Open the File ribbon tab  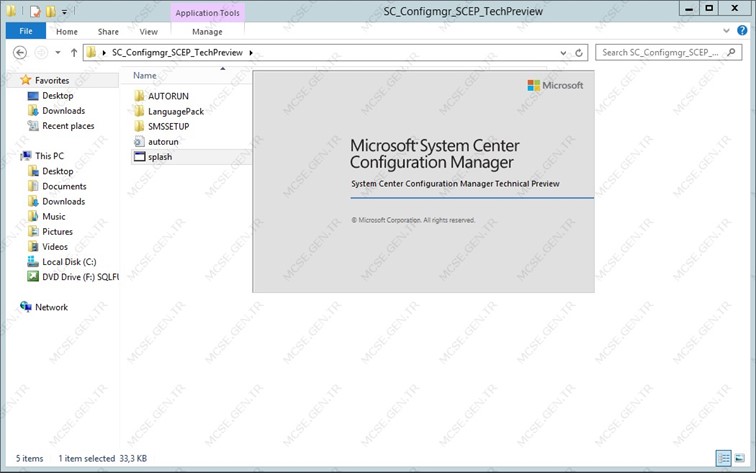click(26, 31)
